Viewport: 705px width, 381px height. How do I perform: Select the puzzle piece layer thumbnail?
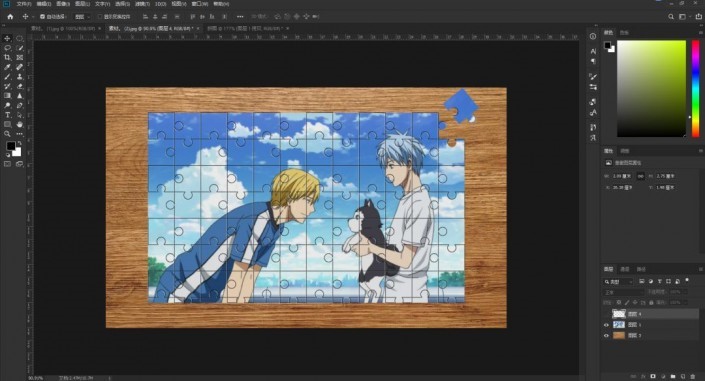(x=619, y=314)
